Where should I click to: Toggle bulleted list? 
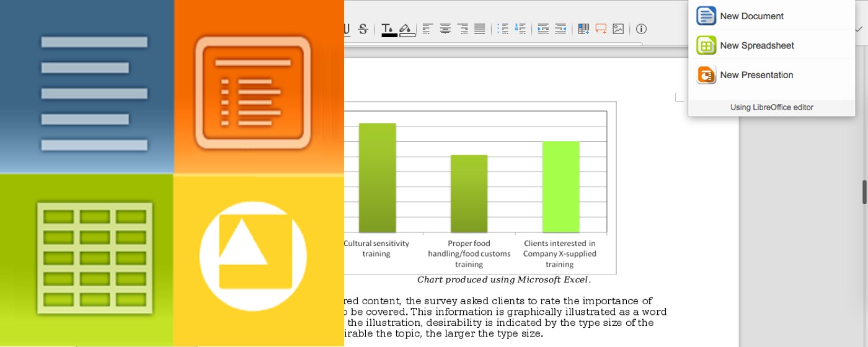click(x=503, y=29)
